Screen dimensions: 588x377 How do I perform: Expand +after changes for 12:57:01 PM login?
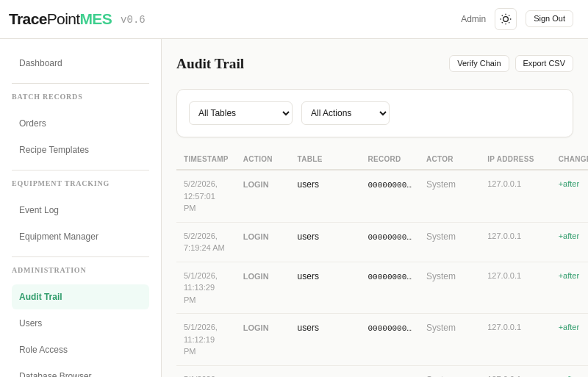tap(568, 184)
